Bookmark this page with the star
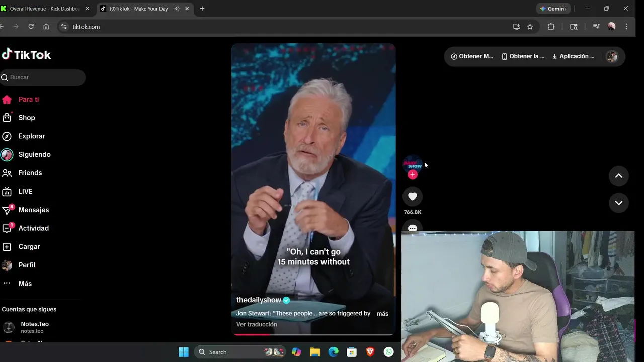The image size is (644, 362). (530, 27)
